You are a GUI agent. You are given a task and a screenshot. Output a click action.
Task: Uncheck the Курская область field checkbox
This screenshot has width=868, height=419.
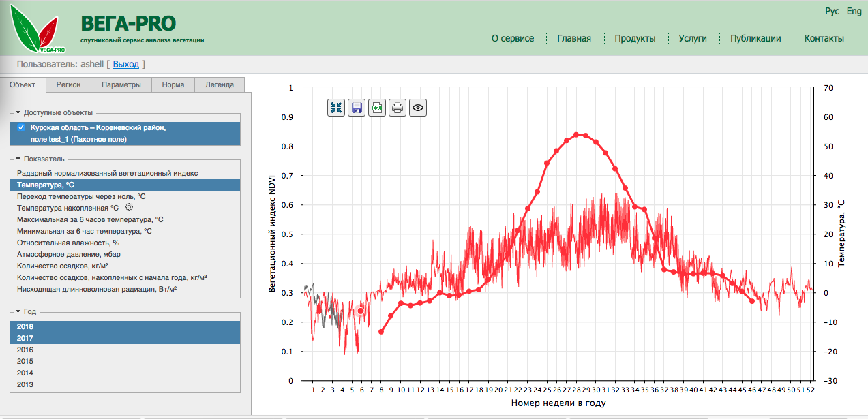click(21, 127)
